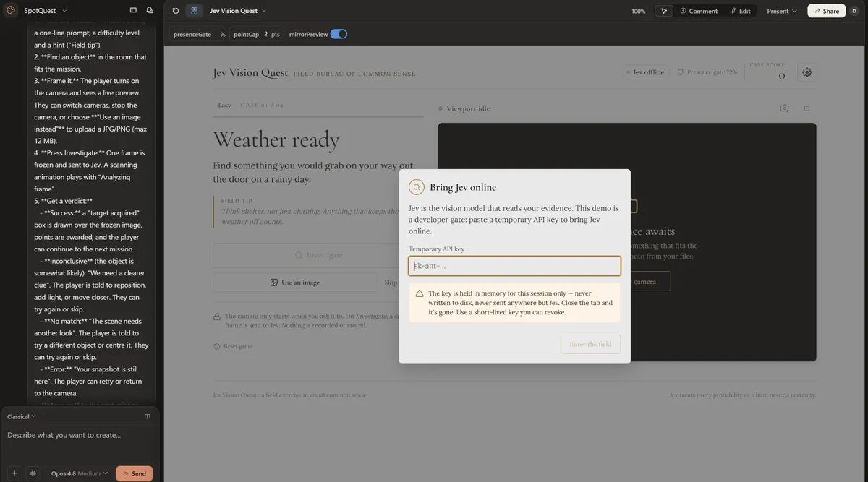
Task: Click the gear settings icon by case score
Action: pos(807,72)
